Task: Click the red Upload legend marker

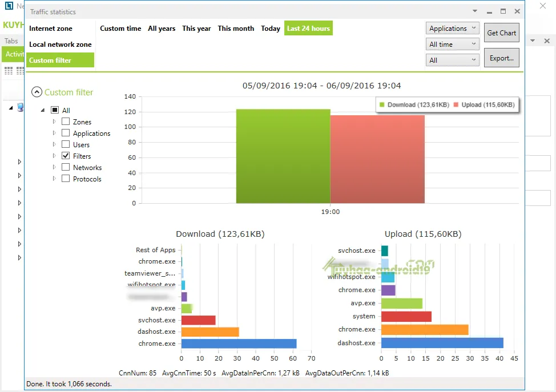Action: (456, 104)
